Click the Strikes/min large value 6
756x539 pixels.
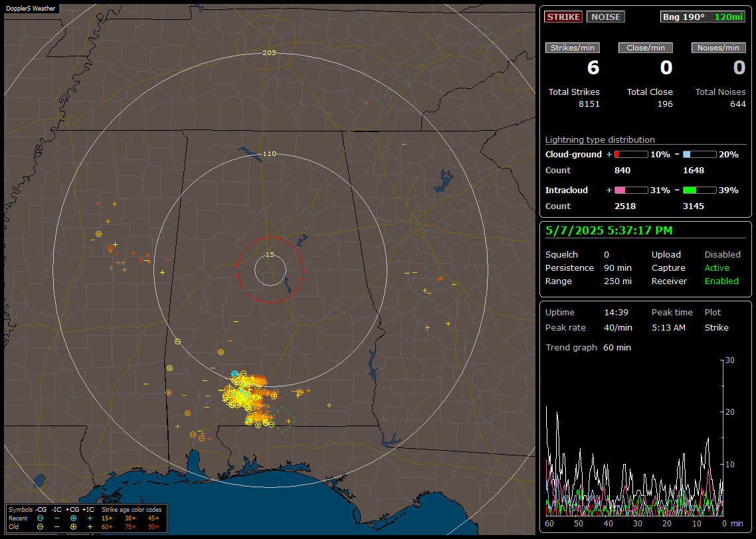click(x=593, y=68)
